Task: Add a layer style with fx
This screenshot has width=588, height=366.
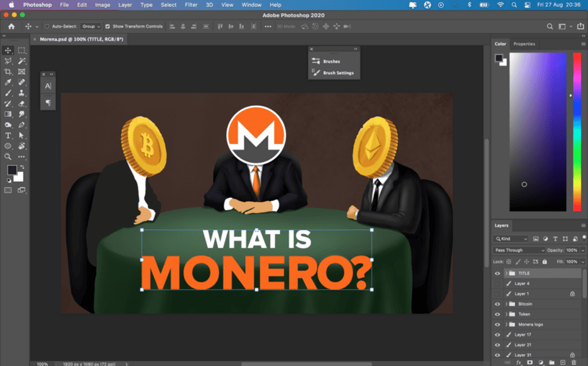Action: (519, 363)
